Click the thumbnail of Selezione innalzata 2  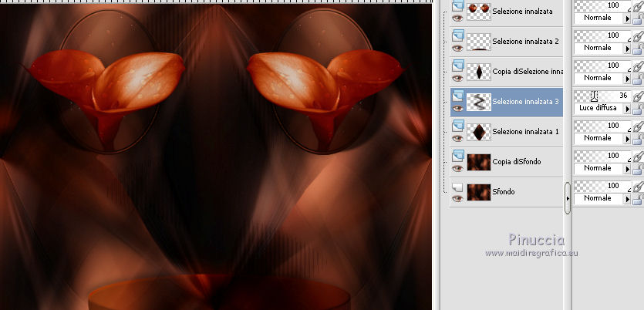pyautogui.click(x=479, y=42)
